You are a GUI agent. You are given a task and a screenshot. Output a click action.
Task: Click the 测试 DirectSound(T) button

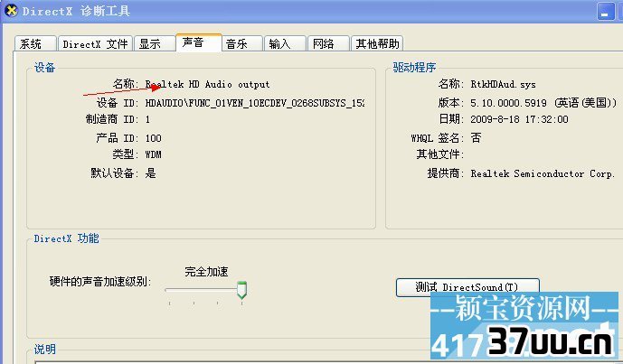[467, 287]
